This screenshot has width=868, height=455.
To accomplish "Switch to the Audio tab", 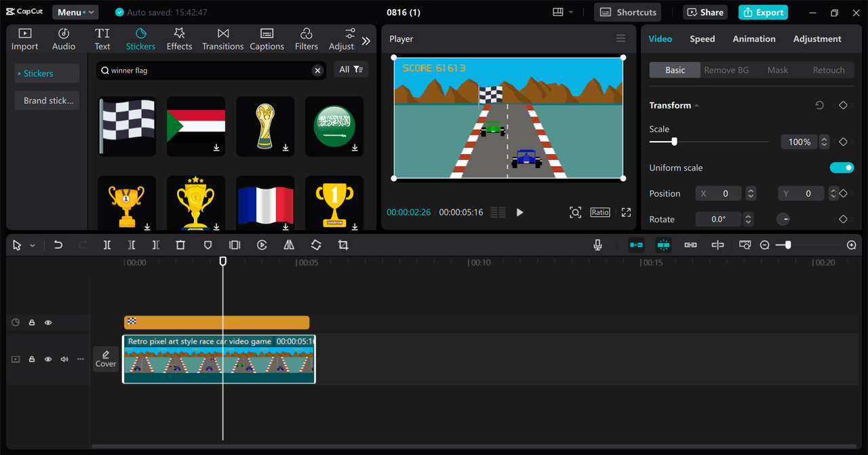I will [64, 39].
